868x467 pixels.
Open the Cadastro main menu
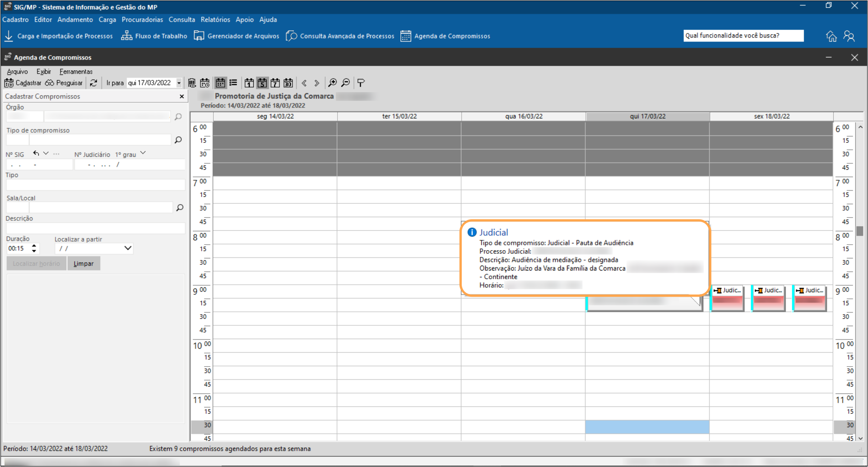pyautogui.click(x=15, y=20)
